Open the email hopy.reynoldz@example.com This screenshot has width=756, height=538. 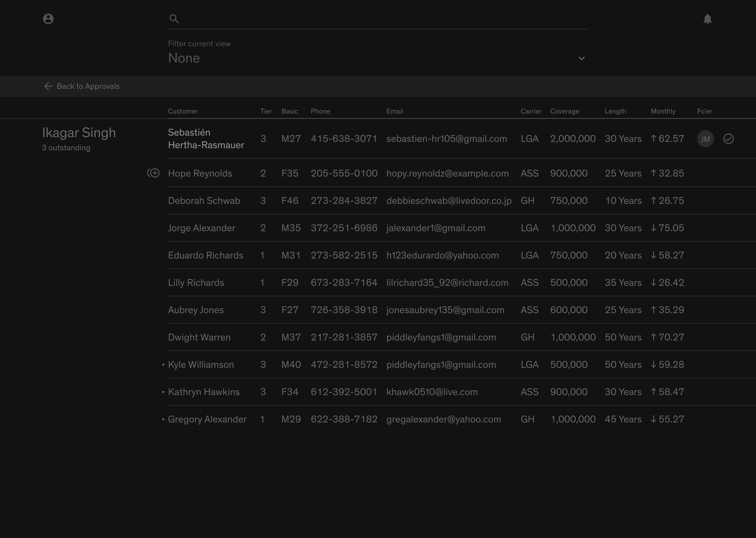click(447, 173)
